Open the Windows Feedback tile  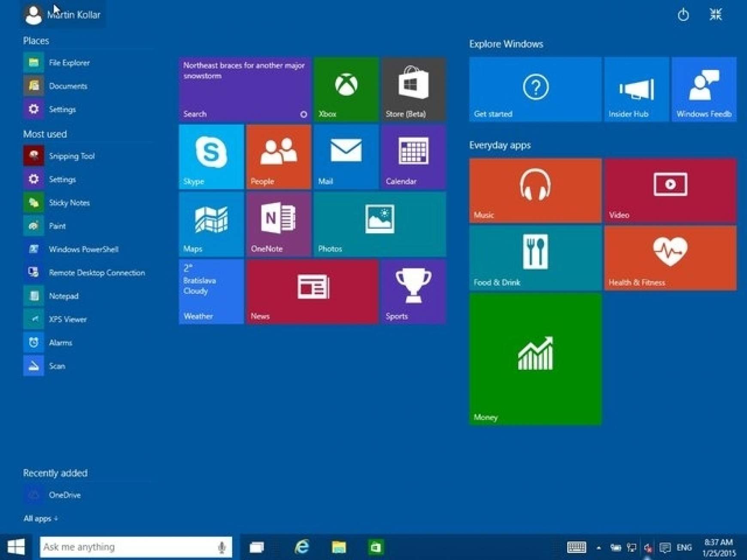(x=704, y=89)
